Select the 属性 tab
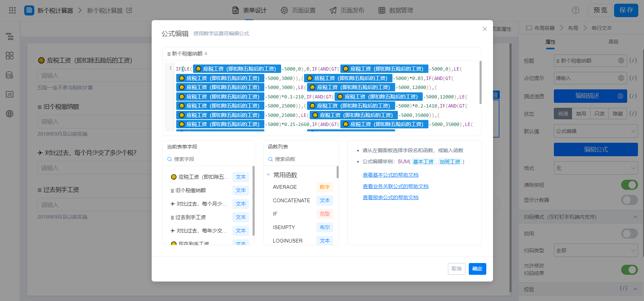Image resolution: width=644 pixels, height=301 pixels. click(x=550, y=42)
